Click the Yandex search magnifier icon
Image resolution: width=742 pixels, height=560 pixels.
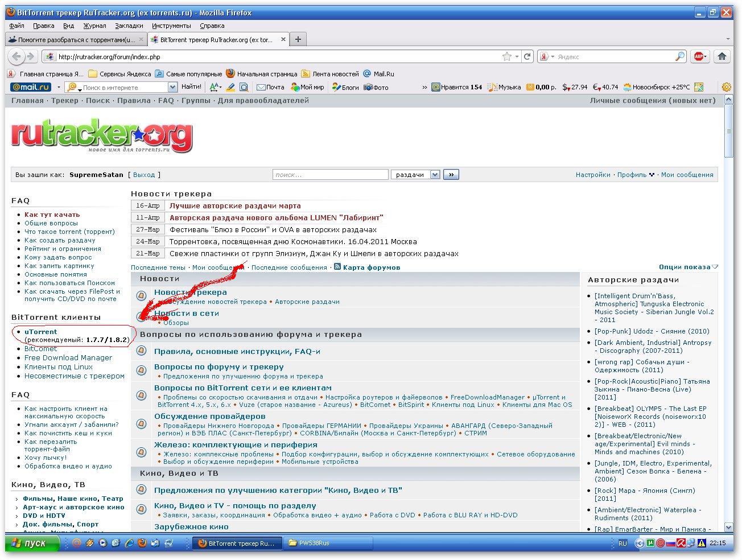coord(680,56)
